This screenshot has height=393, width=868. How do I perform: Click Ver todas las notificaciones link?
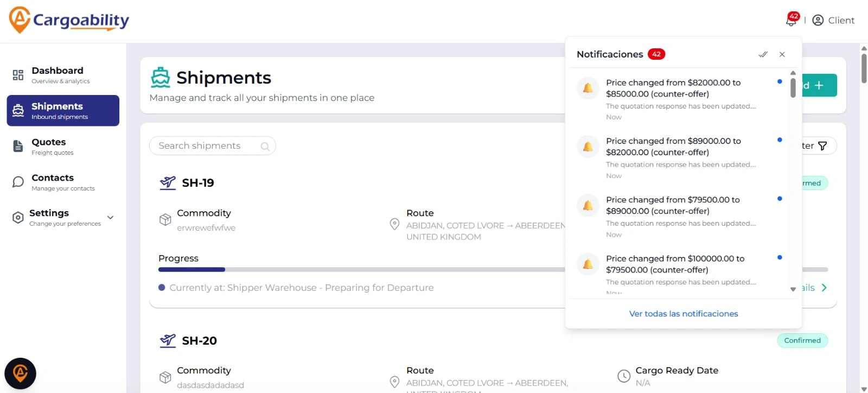tap(683, 314)
